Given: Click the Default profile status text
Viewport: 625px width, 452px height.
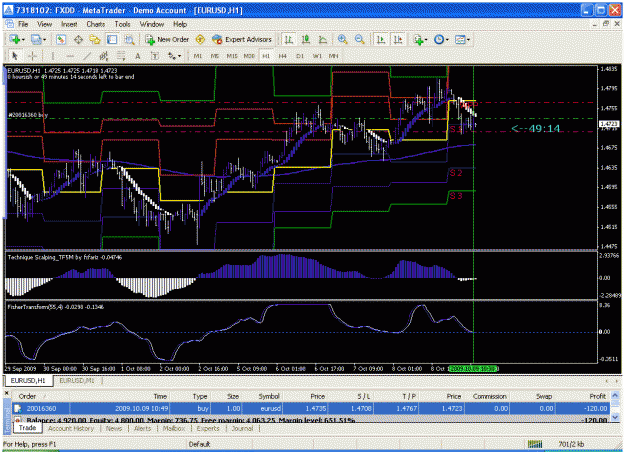Looking at the screenshot, I should 199,444.
